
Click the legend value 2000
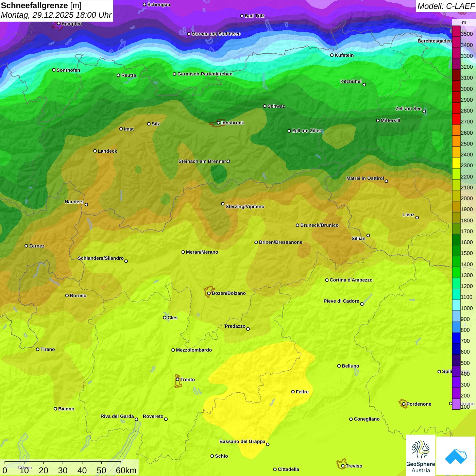click(x=466, y=198)
